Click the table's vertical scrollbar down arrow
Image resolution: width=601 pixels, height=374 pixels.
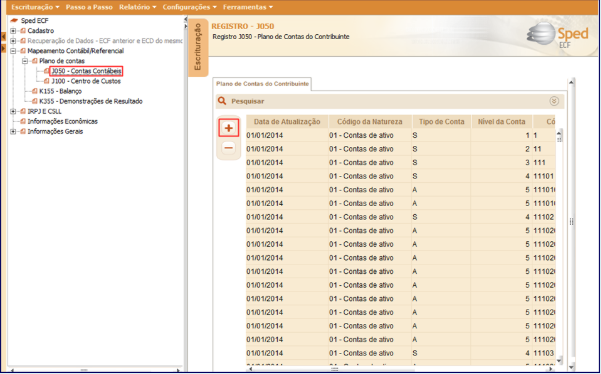[559, 360]
